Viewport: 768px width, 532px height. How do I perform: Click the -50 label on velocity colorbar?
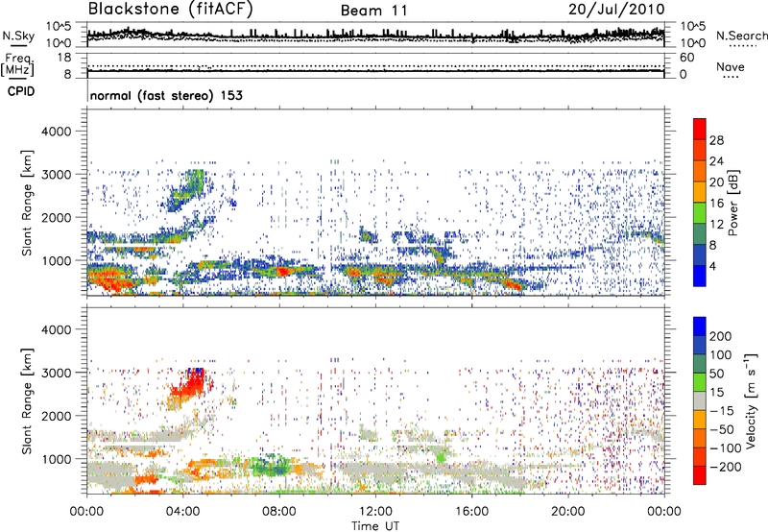tap(722, 429)
